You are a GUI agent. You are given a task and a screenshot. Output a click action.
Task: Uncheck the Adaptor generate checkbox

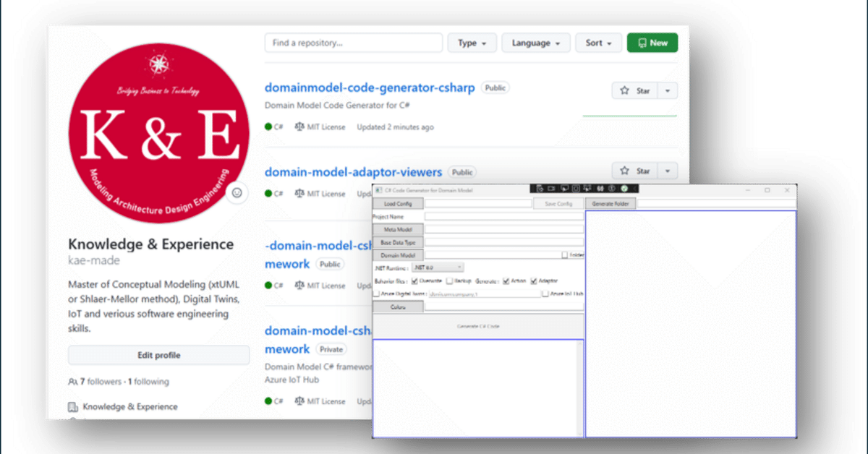[x=534, y=280]
